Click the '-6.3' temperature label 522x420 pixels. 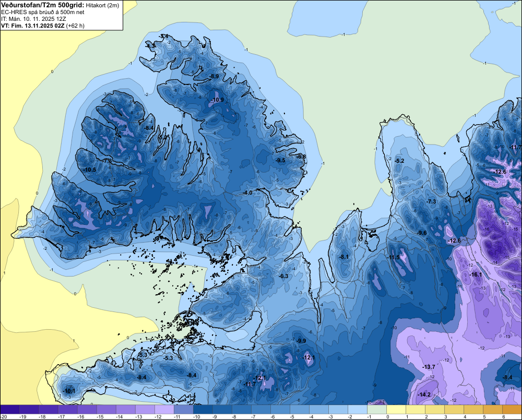pos(283,276)
